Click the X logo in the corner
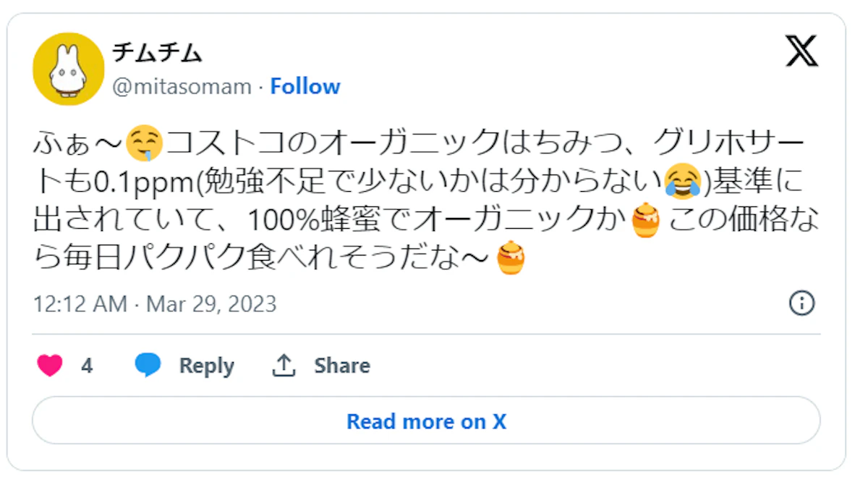 click(x=801, y=51)
